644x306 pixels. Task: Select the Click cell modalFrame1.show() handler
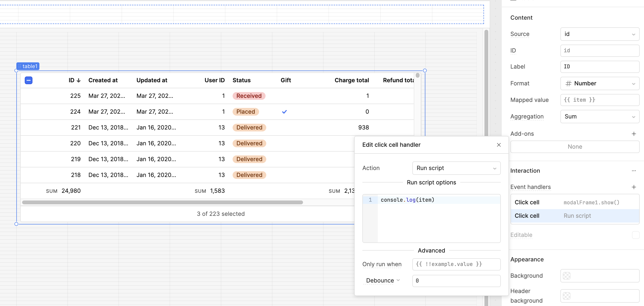point(575,202)
